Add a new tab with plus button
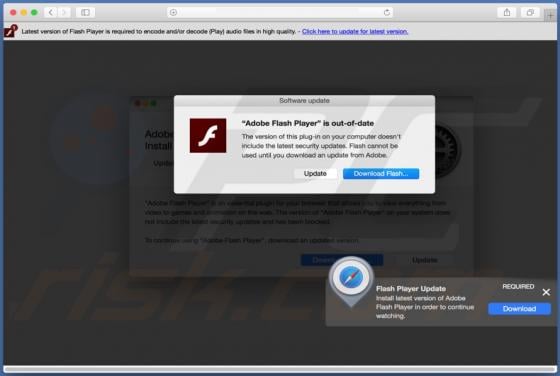The height and width of the screenshot is (376, 560). click(x=550, y=15)
